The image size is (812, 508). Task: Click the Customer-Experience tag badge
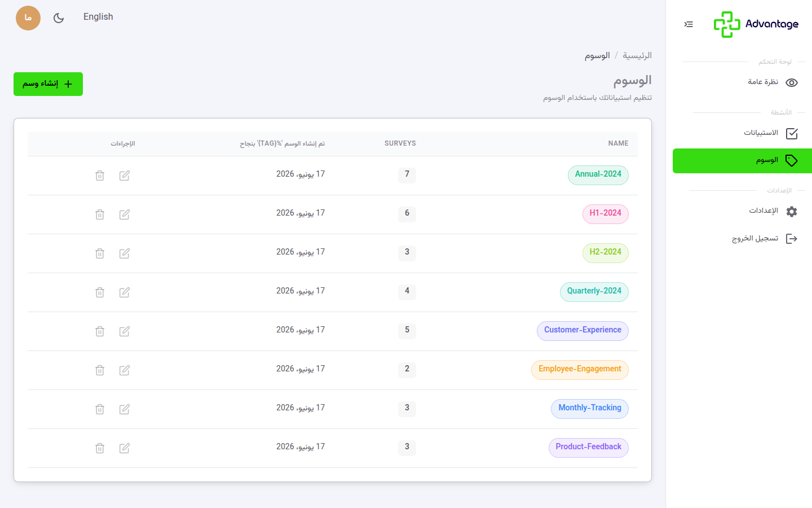tap(582, 331)
